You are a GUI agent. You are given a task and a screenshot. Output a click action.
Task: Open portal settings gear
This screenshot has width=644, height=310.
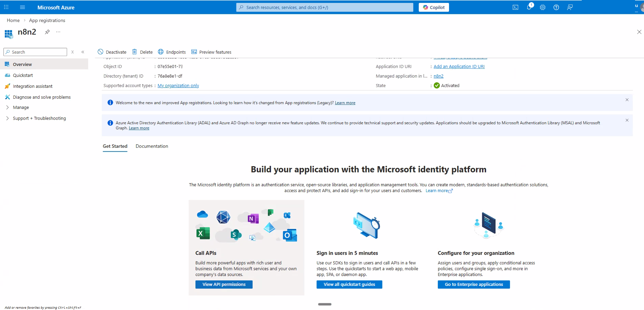[x=543, y=7]
